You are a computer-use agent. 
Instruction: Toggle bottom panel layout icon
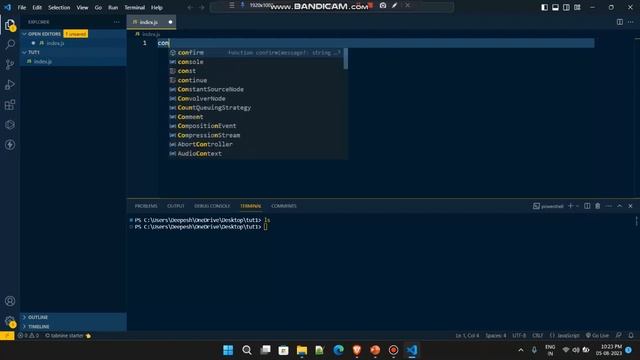click(x=556, y=7)
